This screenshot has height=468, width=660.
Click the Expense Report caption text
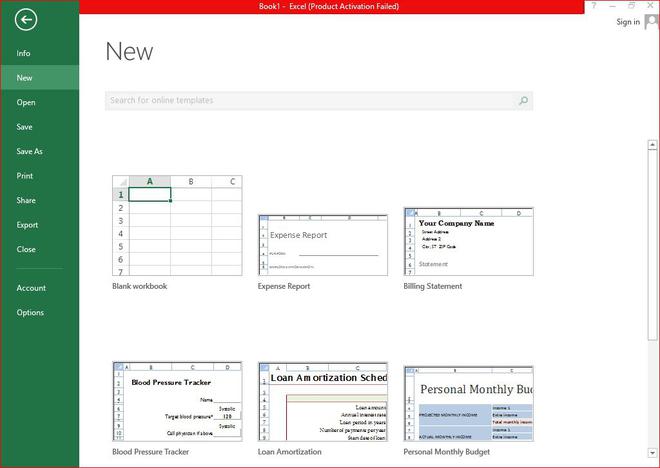[284, 286]
